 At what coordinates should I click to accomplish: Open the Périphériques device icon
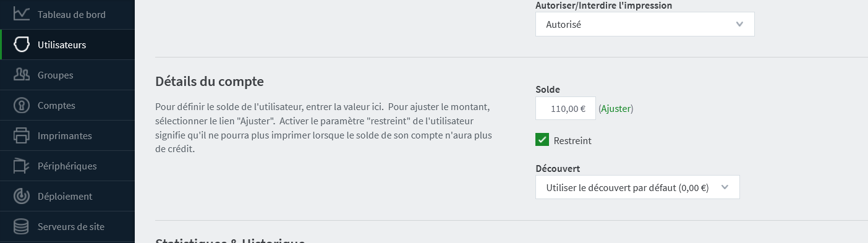pos(22,166)
